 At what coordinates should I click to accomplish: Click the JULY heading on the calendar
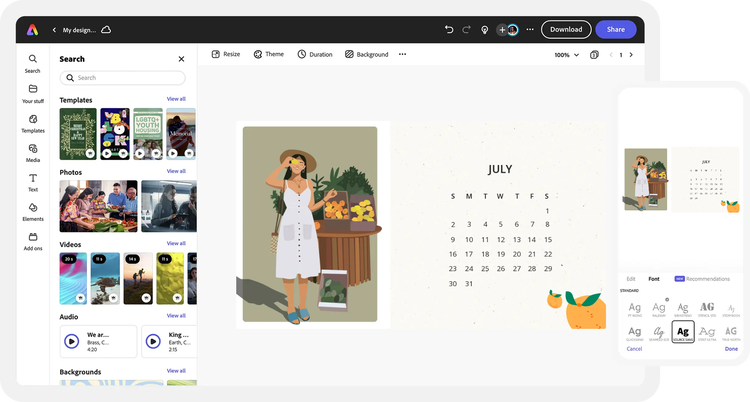pos(500,169)
